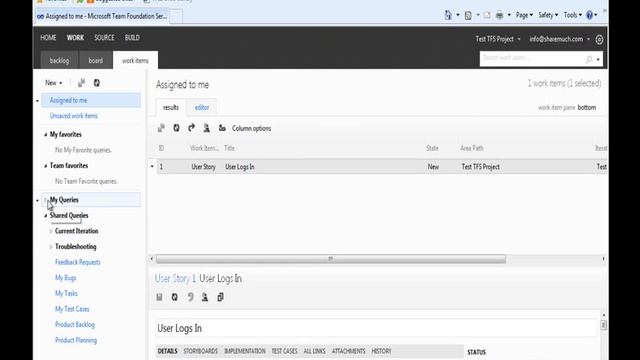
Task: Click the email query results icon
Action: (x=222, y=128)
